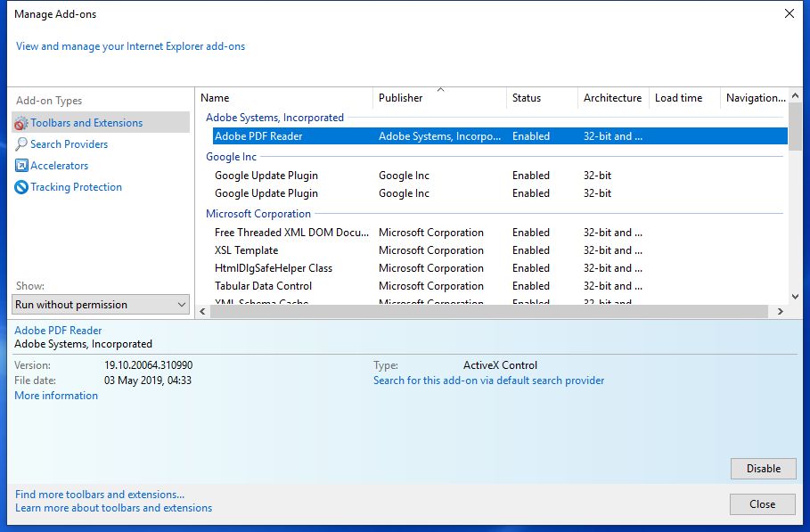Image resolution: width=810 pixels, height=532 pixels.
Task: Click the horizontal scrollbar thumb
Action: [488, 312]
